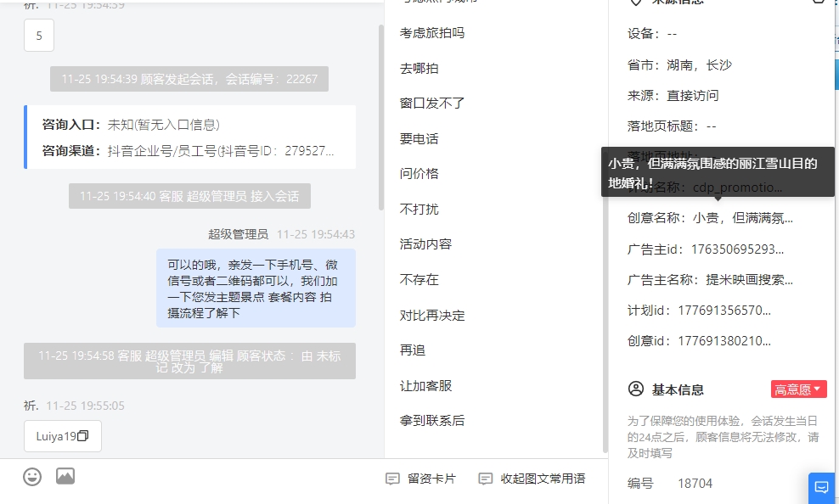Click the Luiya19 message bubble
This screenshot has height=504, width=839.
point(63,436)
